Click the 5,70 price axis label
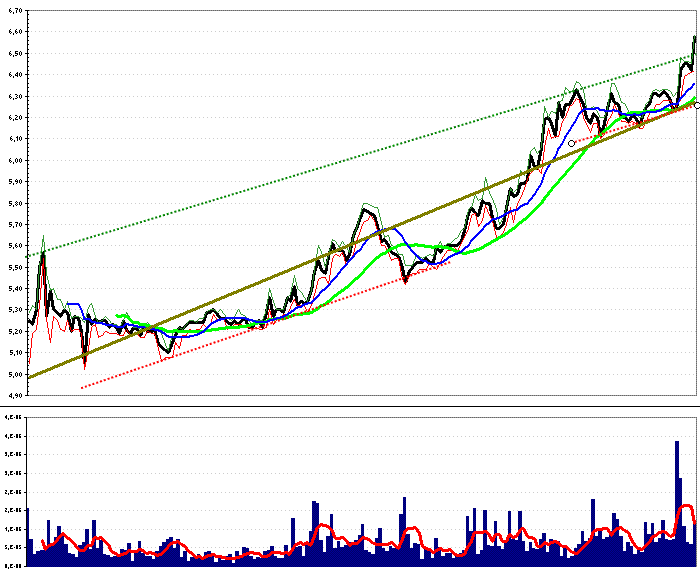This screenshot has width=700, height=575. tap(15, 225)
